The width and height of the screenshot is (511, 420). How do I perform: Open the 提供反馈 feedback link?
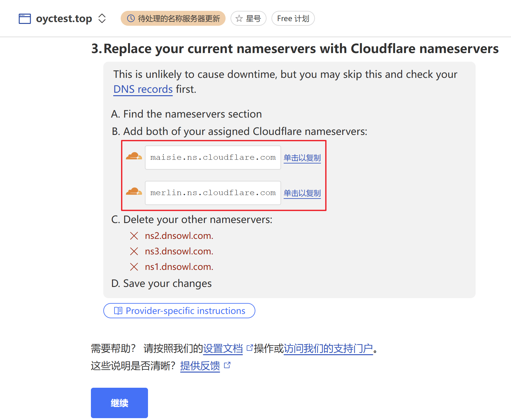(200, 366)
